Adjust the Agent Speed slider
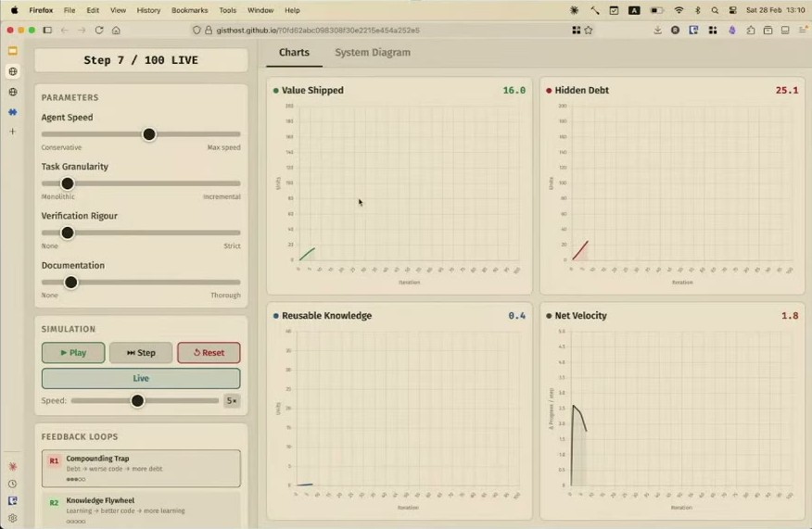This screenshot has height=529, width=812. click(x=149, y=134)
